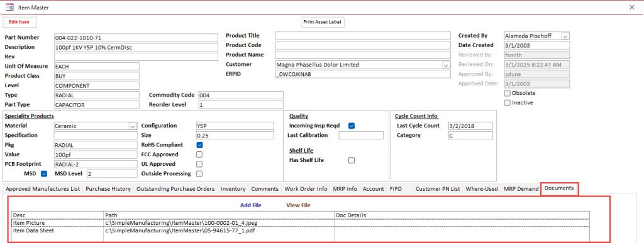Screen dimensions: 644x243
Task: Click the Product Name field
Action: [363, 55]
